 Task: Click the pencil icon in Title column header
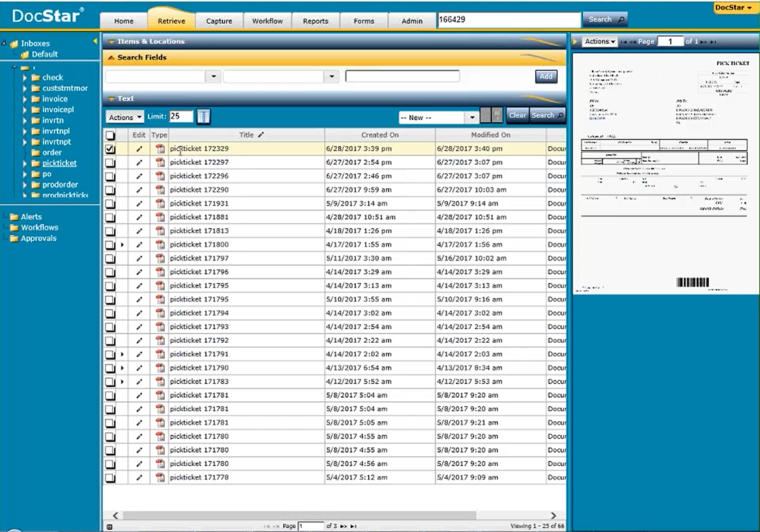pyautogui.click(x=261, y=135)
